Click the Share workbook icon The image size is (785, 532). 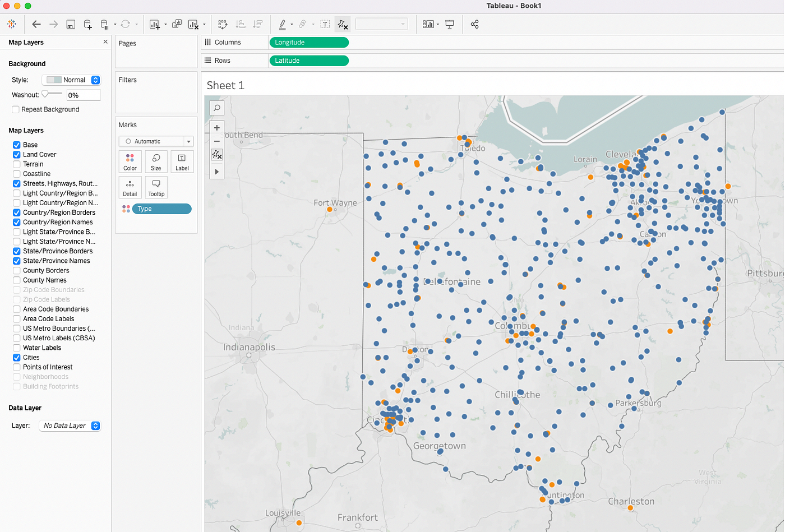(x=474, y=24)
